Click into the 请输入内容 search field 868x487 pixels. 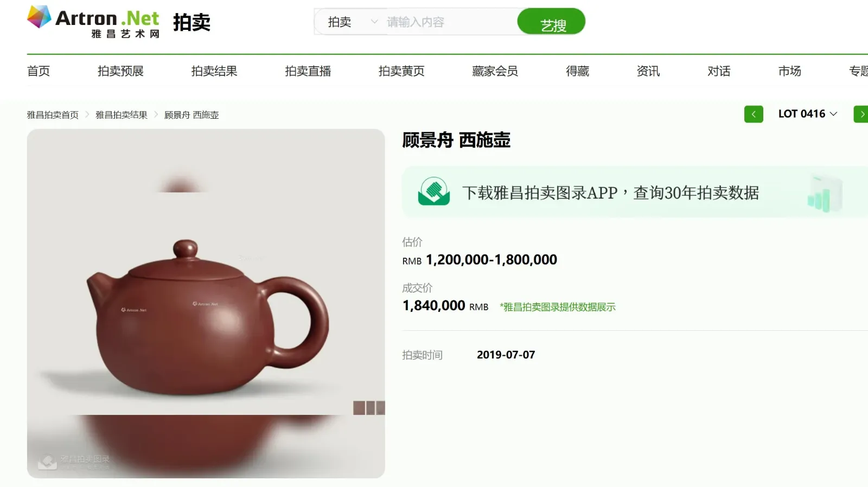pyautogui.click(x=450, y=22)
